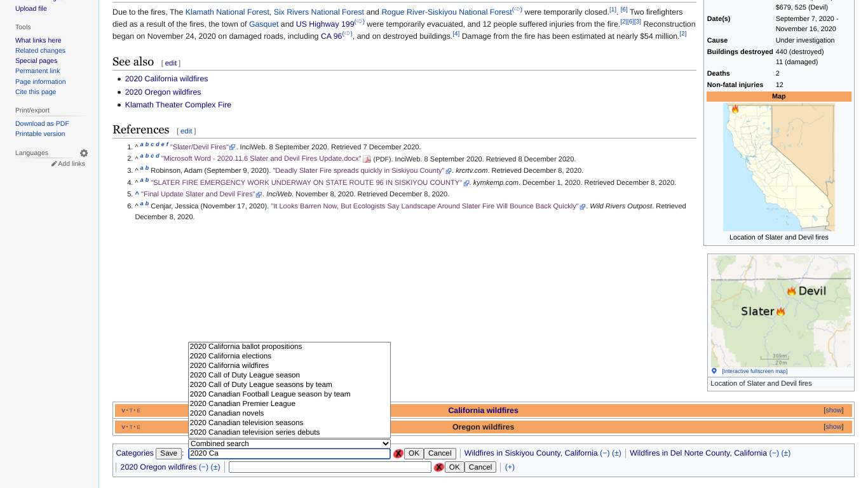This screenshot has height=488, width=868.
Task: Click the map pin icon beside Interactive fullscreen map
Action: (714, 371)
